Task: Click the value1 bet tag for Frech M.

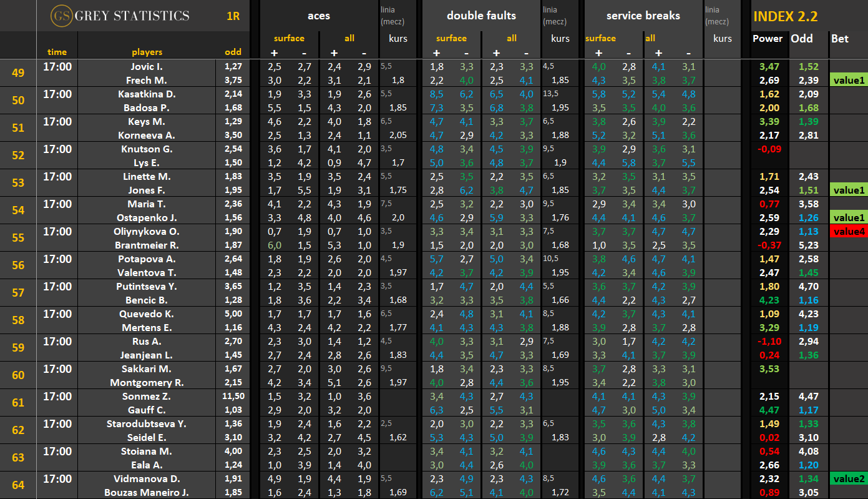Action: click(x=849, y=80)
